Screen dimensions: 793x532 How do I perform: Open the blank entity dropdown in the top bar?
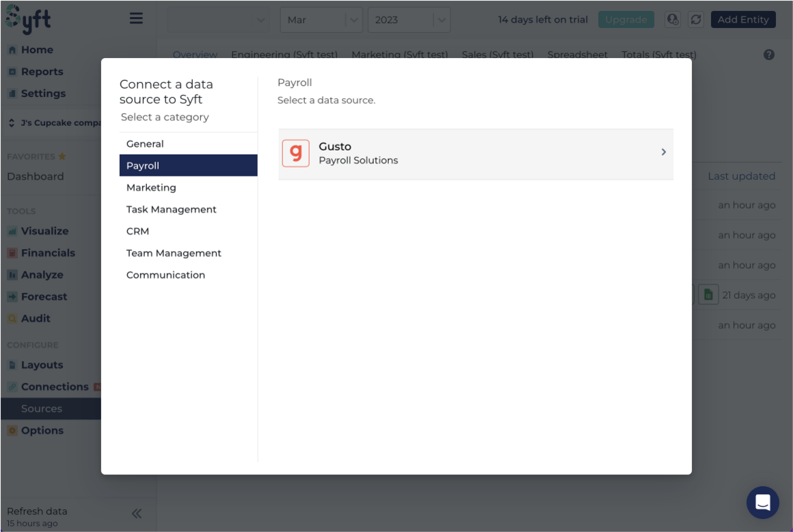(x=217, y=20)
